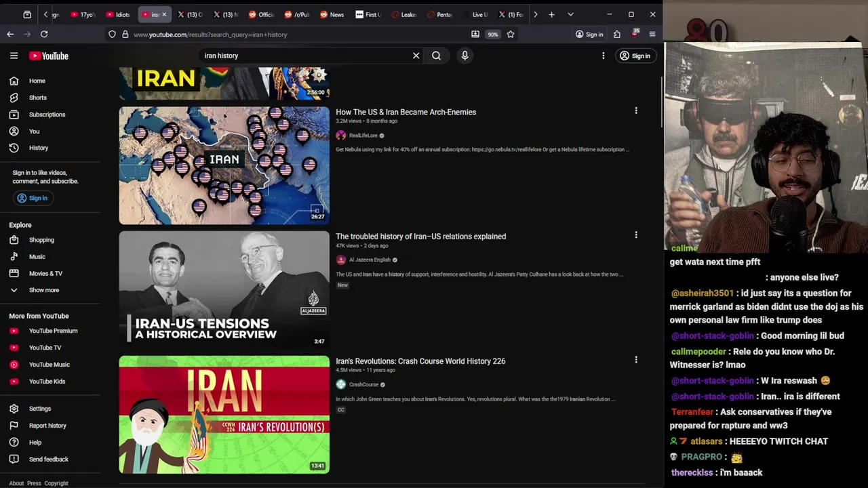Open YouTube Music link

(49, 365)
